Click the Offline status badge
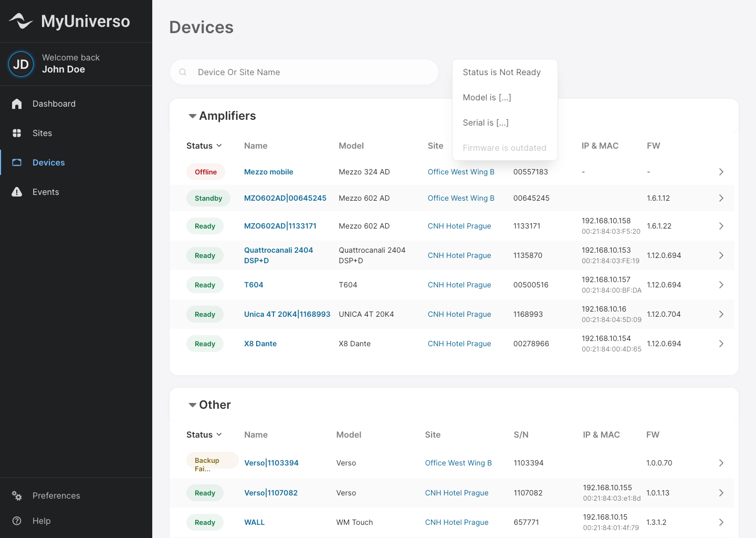 [206, 172]
